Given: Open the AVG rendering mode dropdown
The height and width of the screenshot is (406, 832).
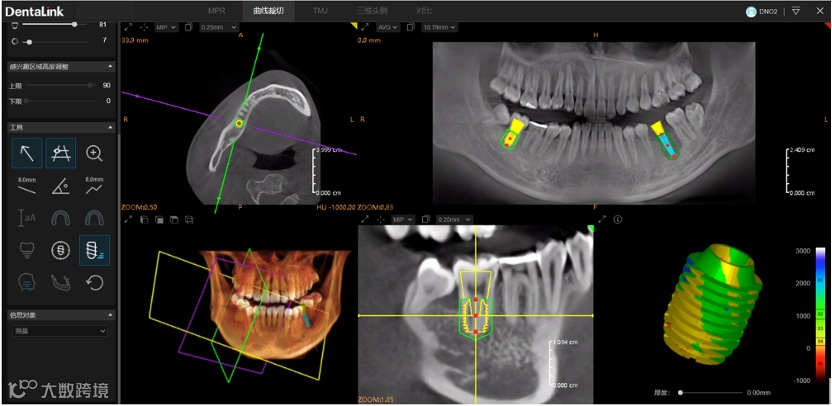Looking at the screenshot, I should [388, 27].
